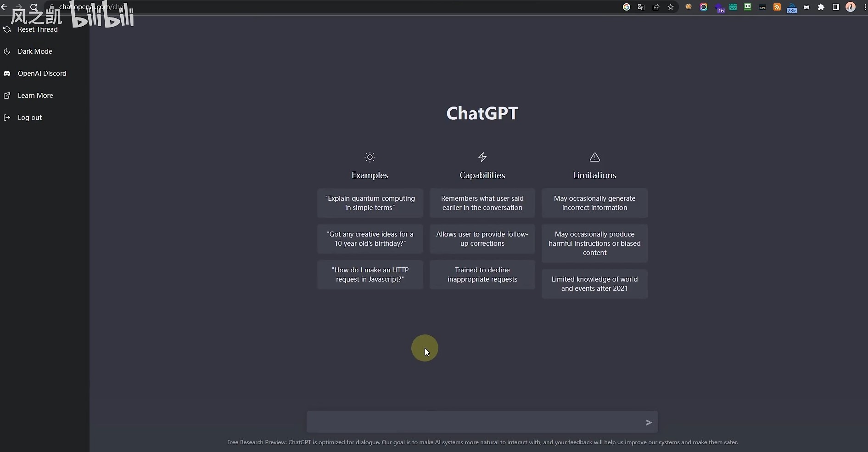The width and height of the screenshot is (868, 452).
Task: Click the Examples heading
Action: (x=370, y=175)
